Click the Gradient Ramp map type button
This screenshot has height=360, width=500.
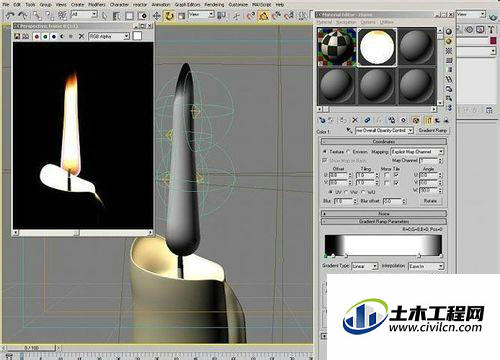[432, 130]
